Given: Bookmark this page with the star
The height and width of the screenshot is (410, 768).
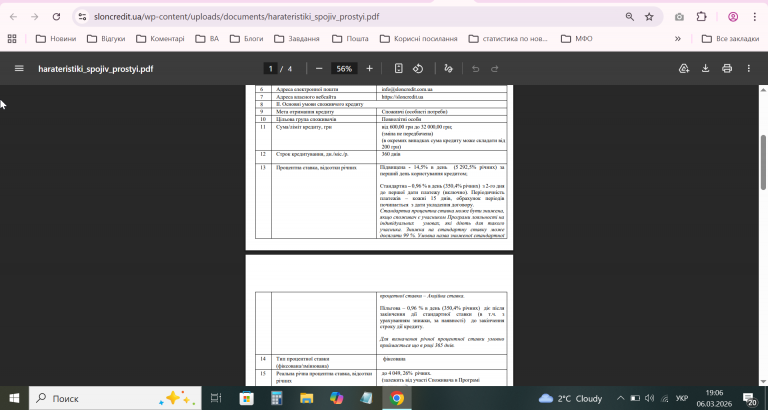Looking at the screenshot, I should click(x=649, y=17).
